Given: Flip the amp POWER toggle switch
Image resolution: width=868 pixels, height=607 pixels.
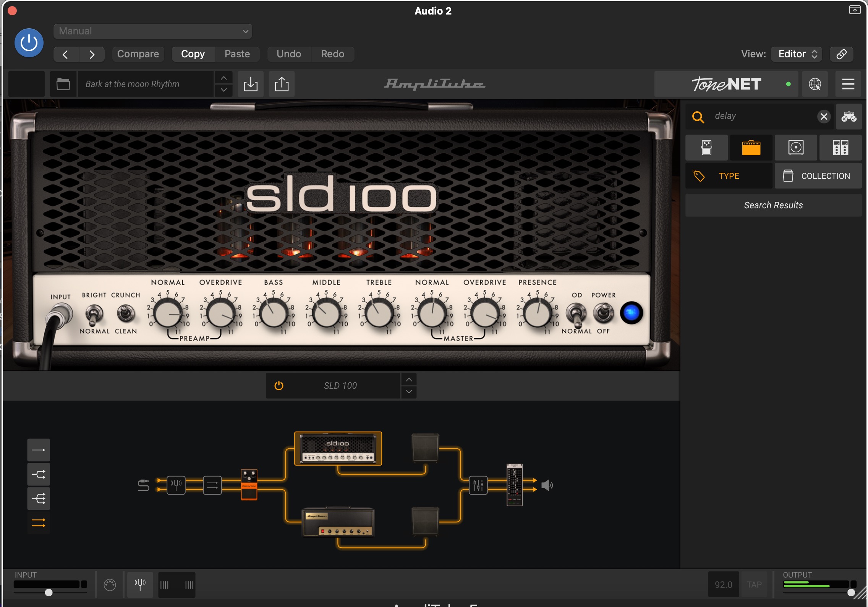Looking at the screenshot, I should pyautogui.click(x=603, y=313).
